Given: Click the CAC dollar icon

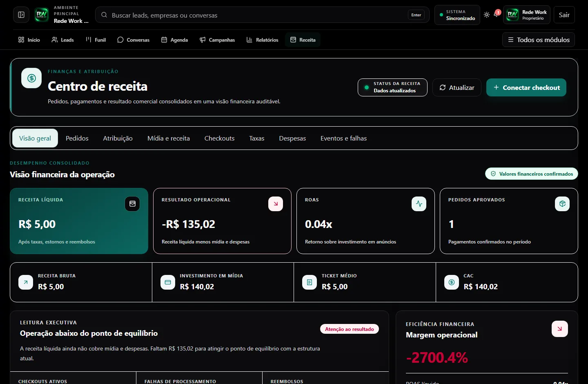Looking at the screenshot, I should (452, 282).
